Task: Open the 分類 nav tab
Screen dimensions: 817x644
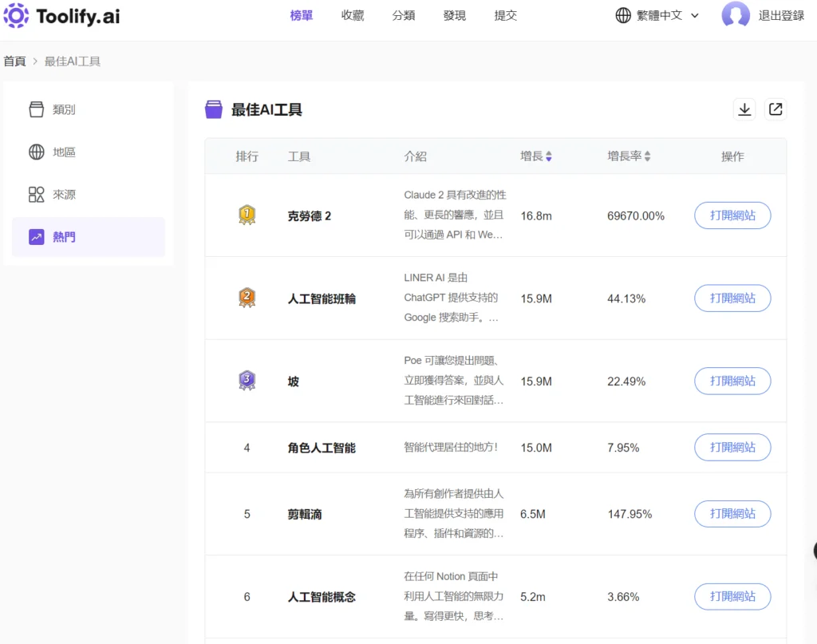Action: tap(403, 16)
